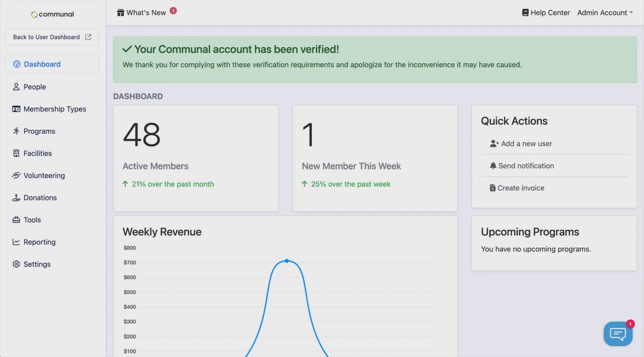Click the 'Your Communal account has been verified!' heading
Viewport: 644px width, 357px height.
(236, 49)
